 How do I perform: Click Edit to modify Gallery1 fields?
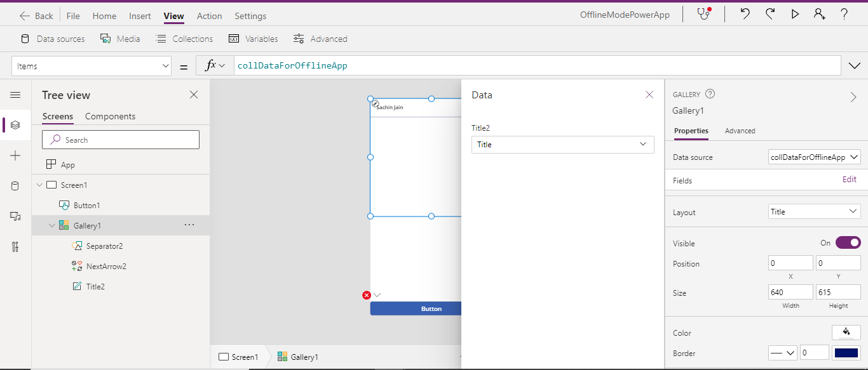click(x=849, y=179)
